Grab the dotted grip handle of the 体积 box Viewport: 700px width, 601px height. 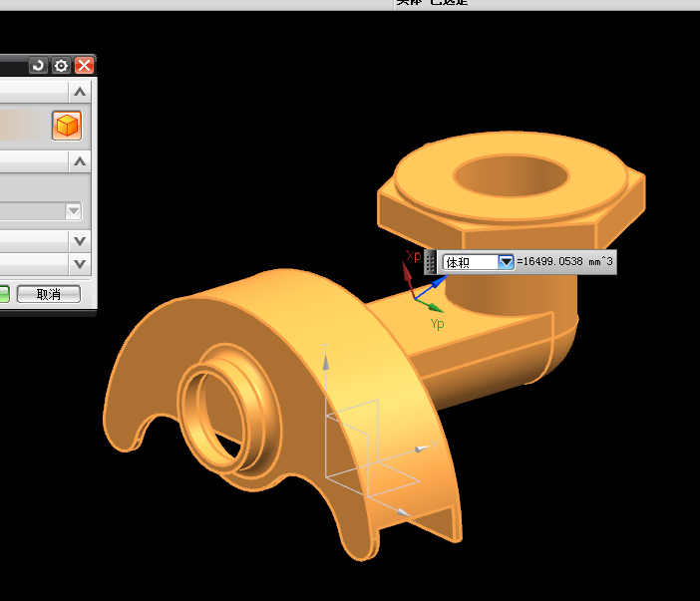431,262
